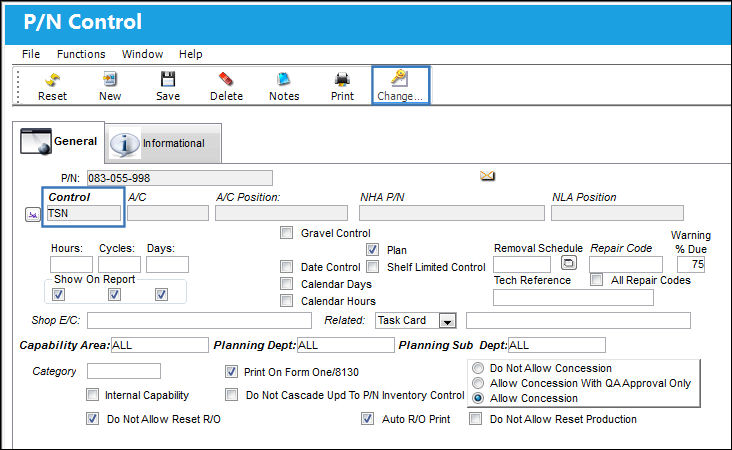
Task: Toggle Show On Report Days checkbox
Action: (x=161, y=295)
